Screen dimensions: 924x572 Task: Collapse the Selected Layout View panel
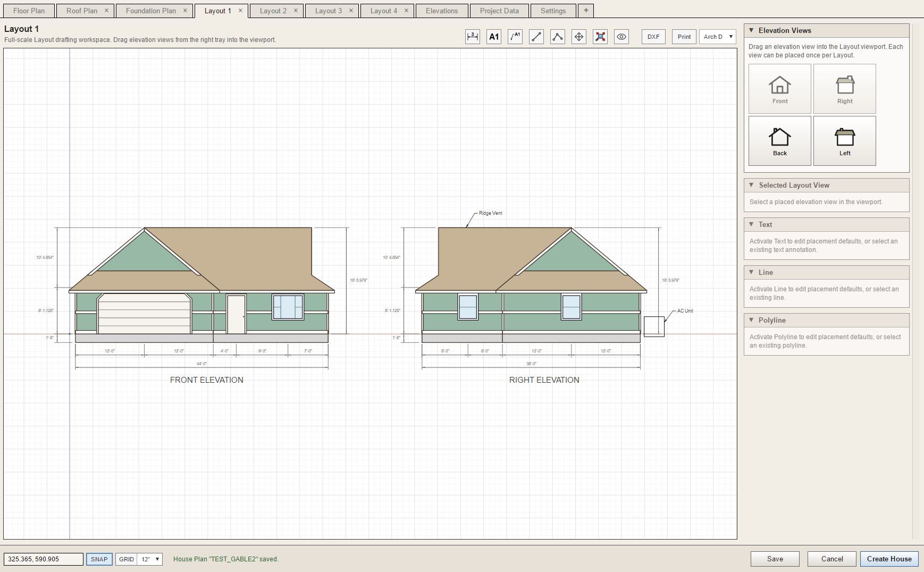coord(751,185)
